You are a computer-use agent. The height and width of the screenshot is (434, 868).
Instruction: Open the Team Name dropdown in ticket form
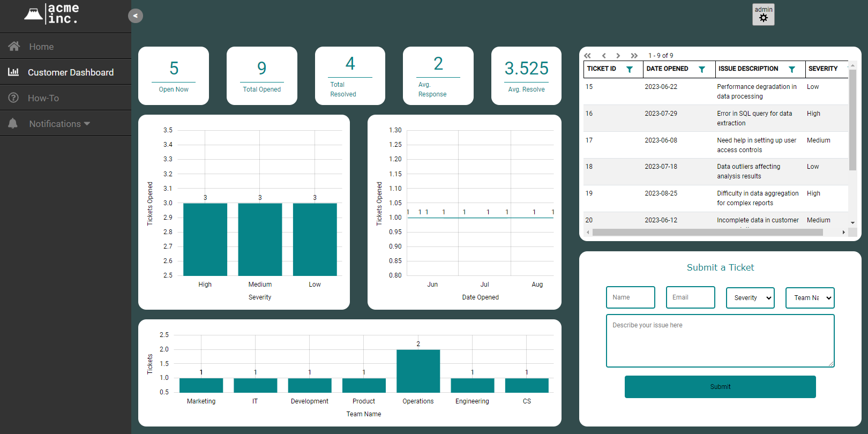coord(810,298)
